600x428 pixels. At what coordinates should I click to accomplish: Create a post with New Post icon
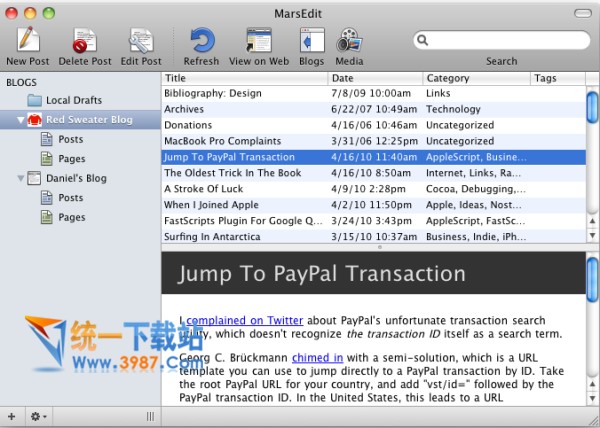[28, 40]
